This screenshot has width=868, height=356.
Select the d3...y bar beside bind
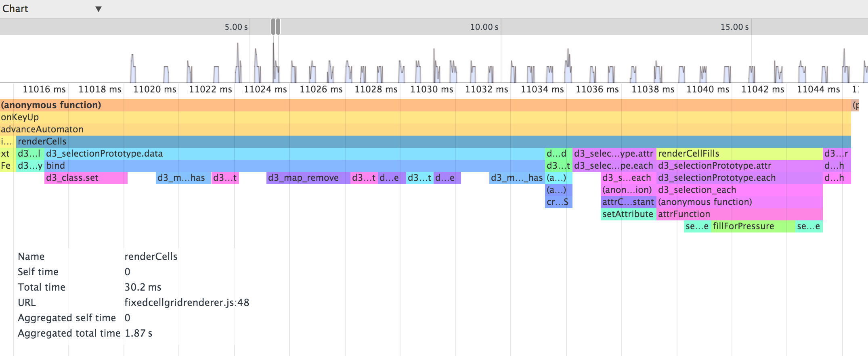tap(30, 165)
